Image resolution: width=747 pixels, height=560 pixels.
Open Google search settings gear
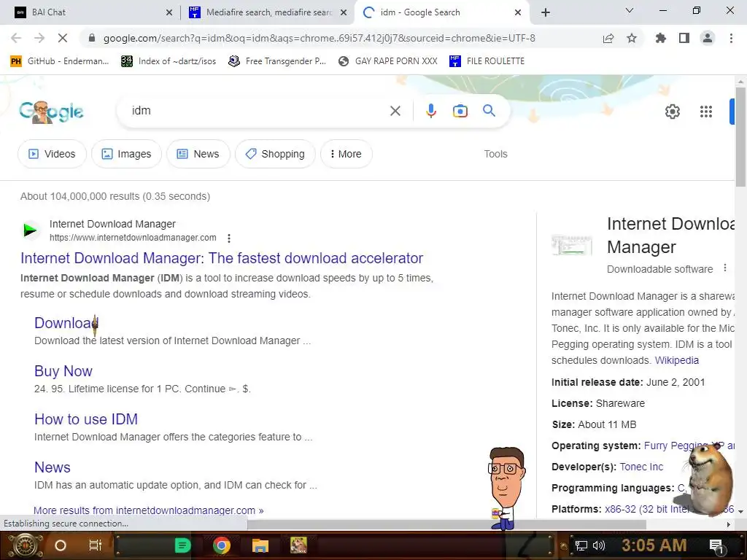coord(672,112)
